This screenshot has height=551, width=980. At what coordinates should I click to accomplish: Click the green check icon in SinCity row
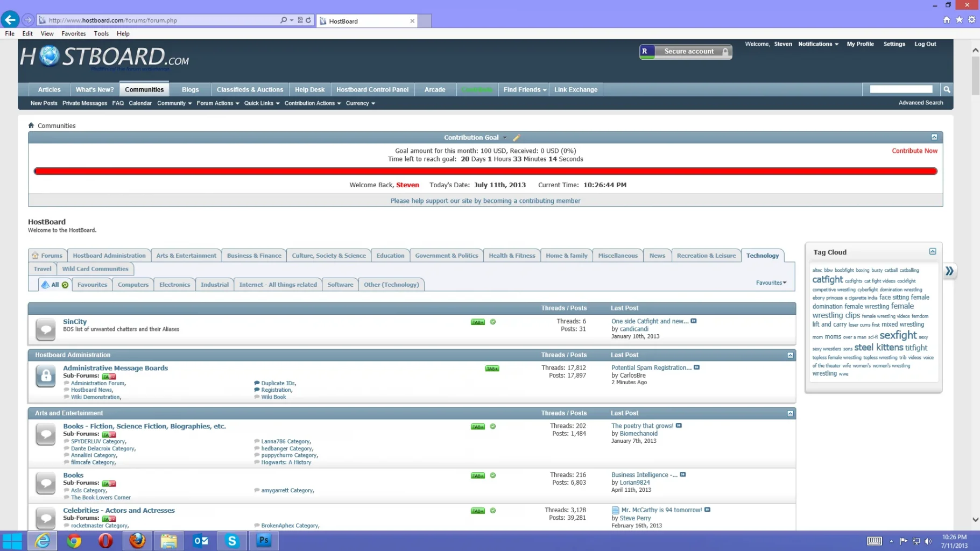493,322
